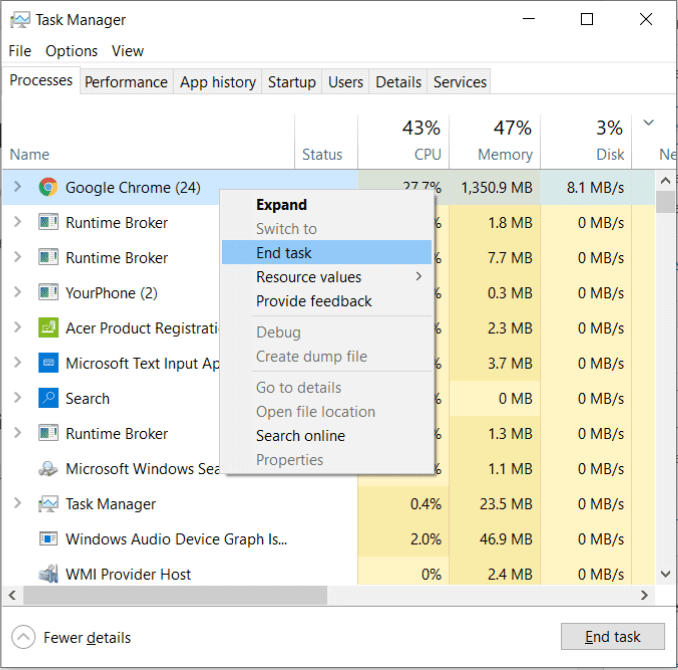The image size is (678, 670).
Task: Click the Windows Audio Device Graph icon
Action: pyautogui.click(x=47, y=539)
